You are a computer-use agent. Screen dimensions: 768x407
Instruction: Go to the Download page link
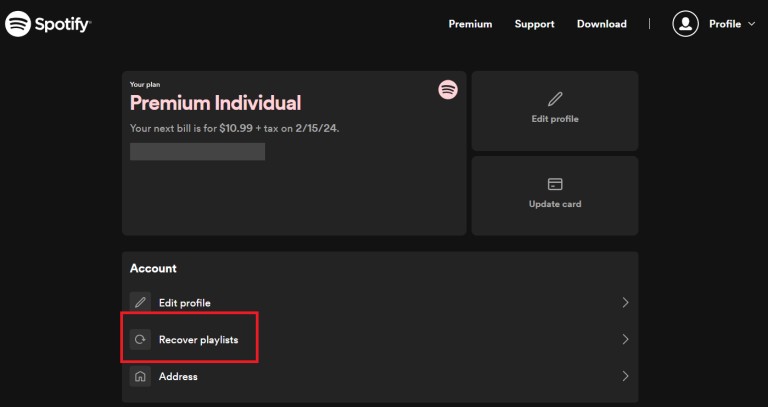point(602,24)
